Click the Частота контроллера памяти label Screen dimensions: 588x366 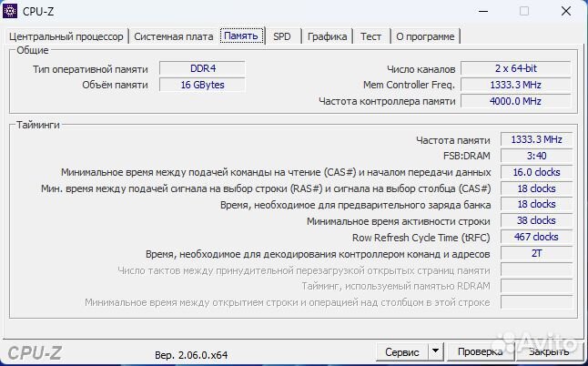[x=387, y=101]
